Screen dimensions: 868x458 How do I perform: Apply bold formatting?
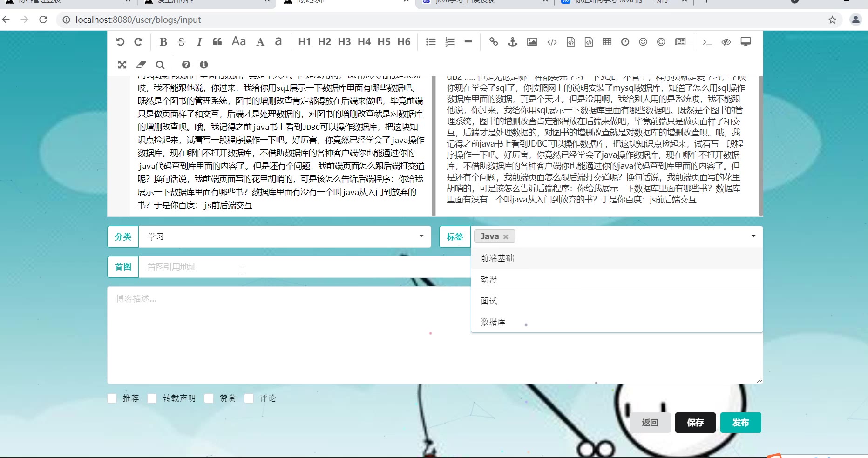pyautogui.click(x=163, y=42)
